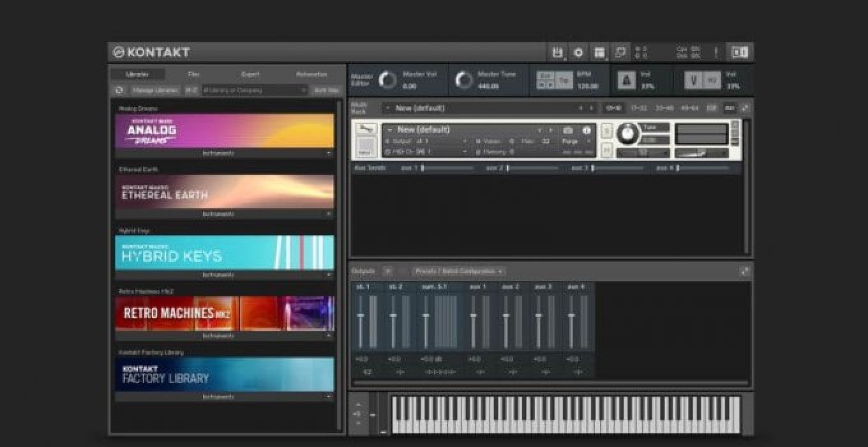Click the PV camera snapshot icon on the instrument
This screenshot has height=447, width=868.
coord(566,130)
